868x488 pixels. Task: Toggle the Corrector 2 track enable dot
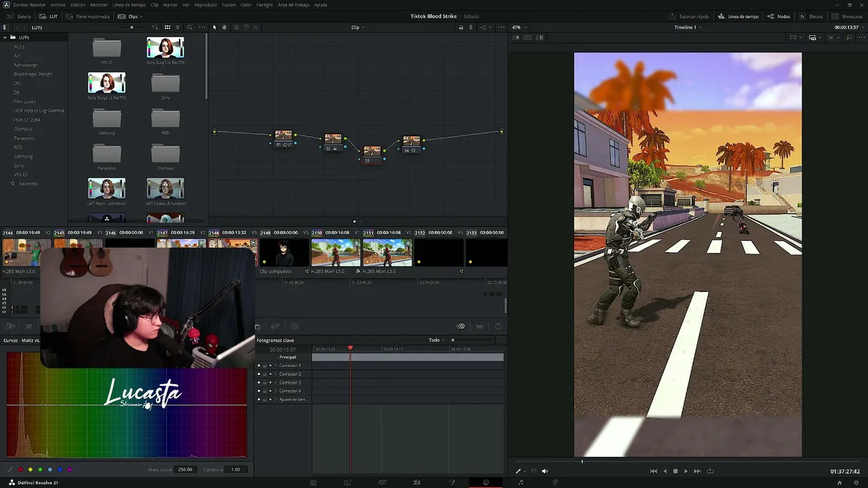(x=258, y=374)
